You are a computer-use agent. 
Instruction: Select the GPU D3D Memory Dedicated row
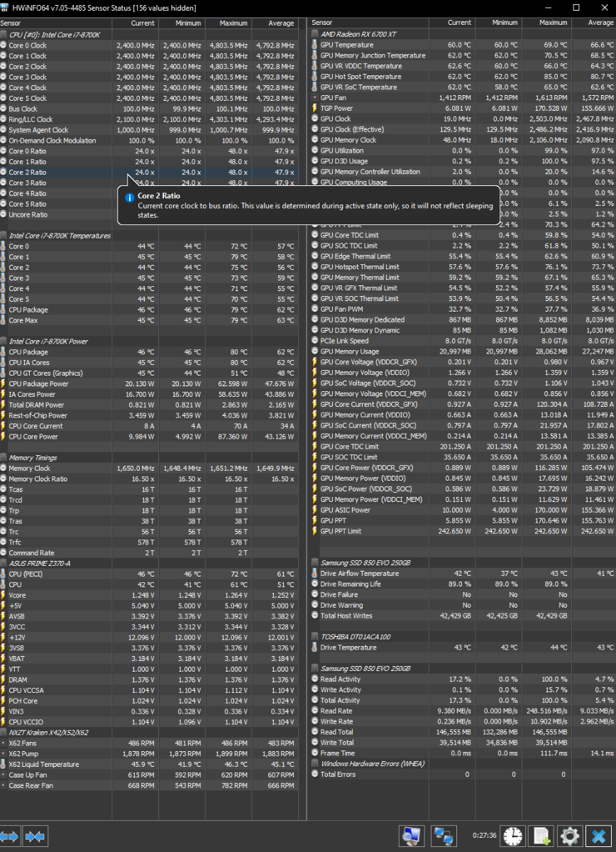[463, 319]
